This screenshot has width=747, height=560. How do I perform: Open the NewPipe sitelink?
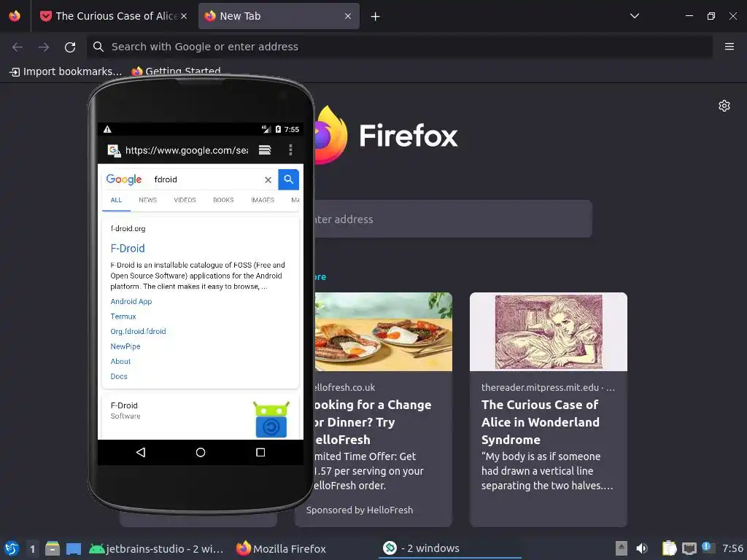125,346
